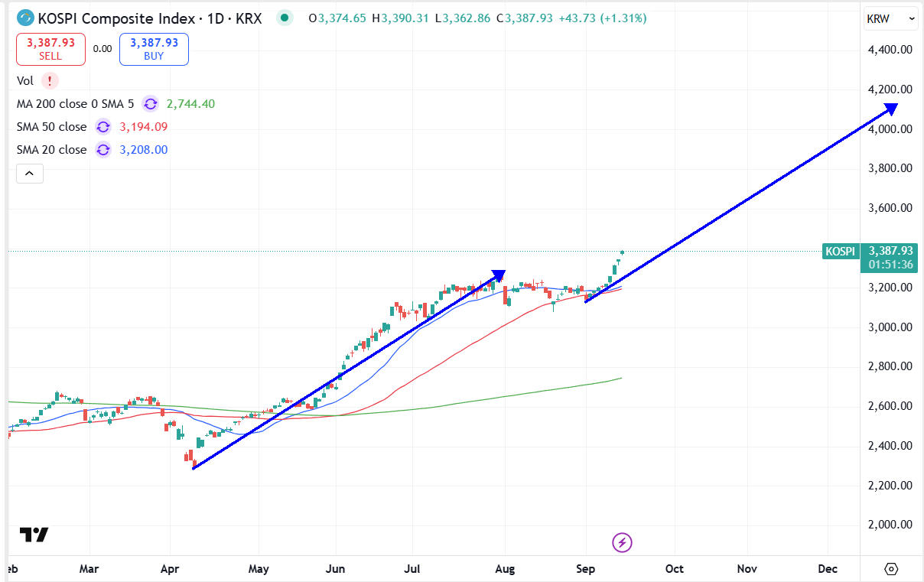Click the purple lightning bolt event icon

623,543
